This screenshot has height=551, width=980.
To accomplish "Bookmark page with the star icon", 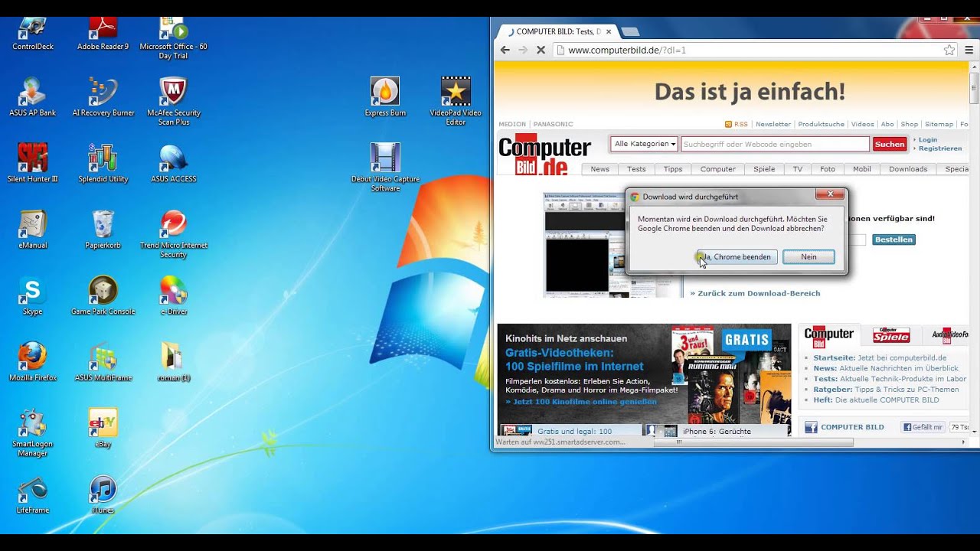I will point(949,50).
